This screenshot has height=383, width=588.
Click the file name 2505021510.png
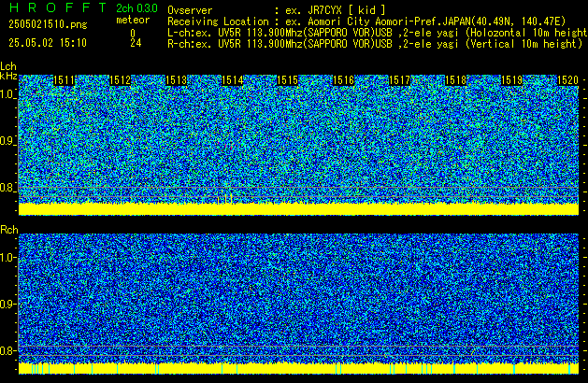tap(48, 24)
